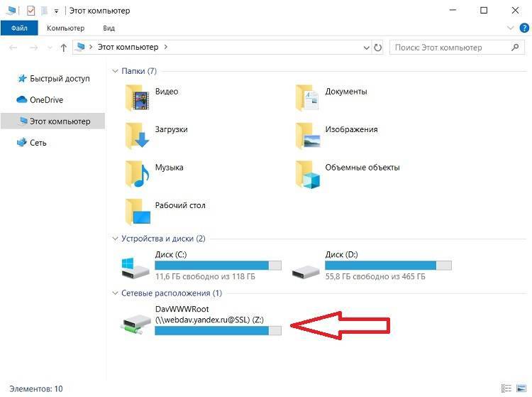Open the Компьютер ribbon tab
Image resolution: width=532 pixels, height=397 pixels.
[65, 28]
